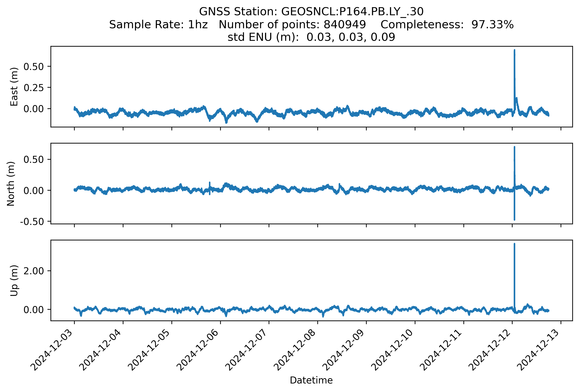
Task: Click the GNSS Station title text
Action: [311, 12]
